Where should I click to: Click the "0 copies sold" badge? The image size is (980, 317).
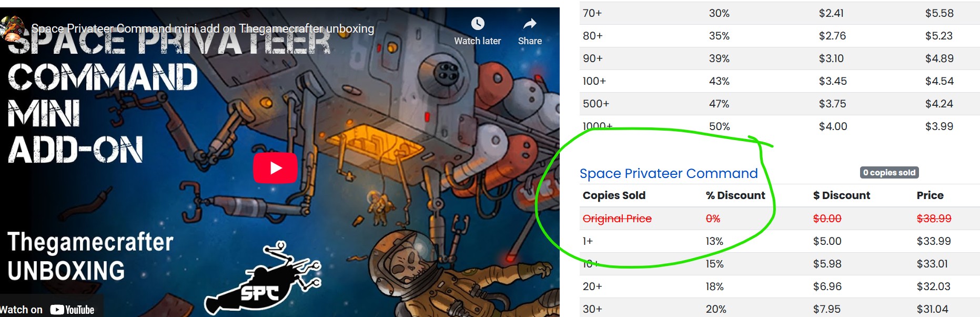click(x=890, y=172)
